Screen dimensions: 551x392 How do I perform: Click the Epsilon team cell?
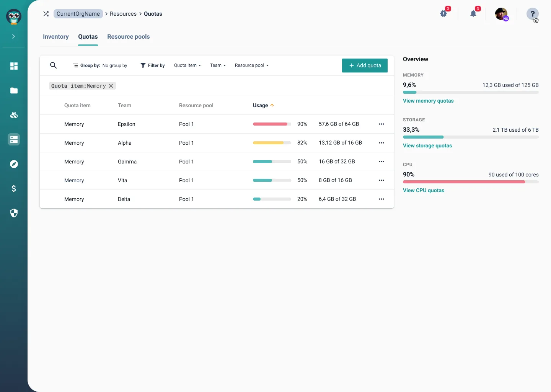click(127, 124)
